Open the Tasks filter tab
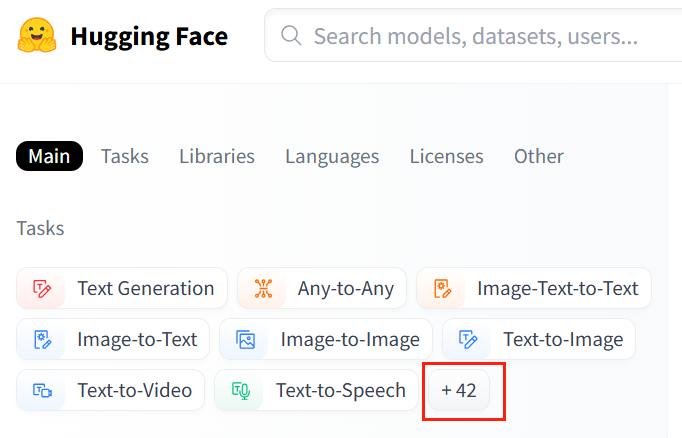This screenshot has height=438, width=682. coord(125,156)
